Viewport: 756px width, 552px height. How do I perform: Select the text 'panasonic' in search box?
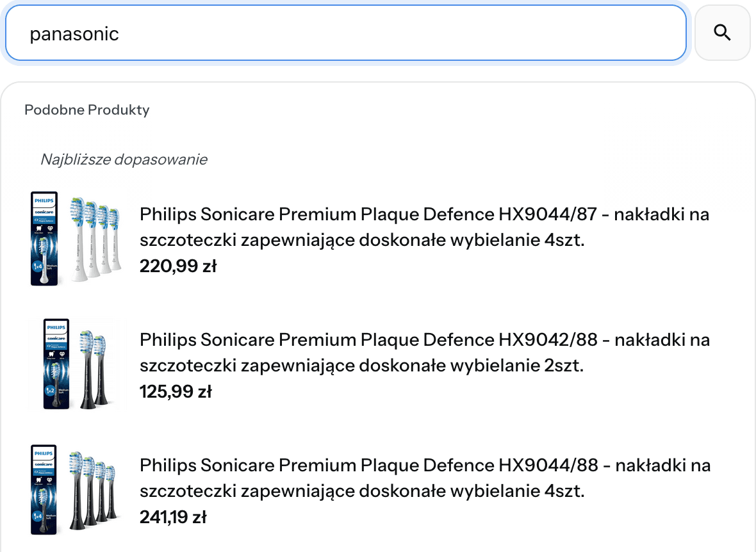point(74,33)
